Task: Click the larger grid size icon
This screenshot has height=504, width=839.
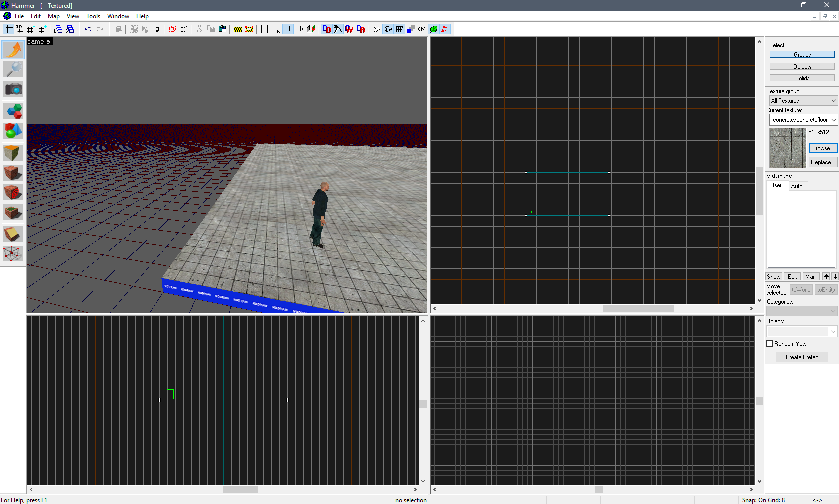Action: click(42, 29)
